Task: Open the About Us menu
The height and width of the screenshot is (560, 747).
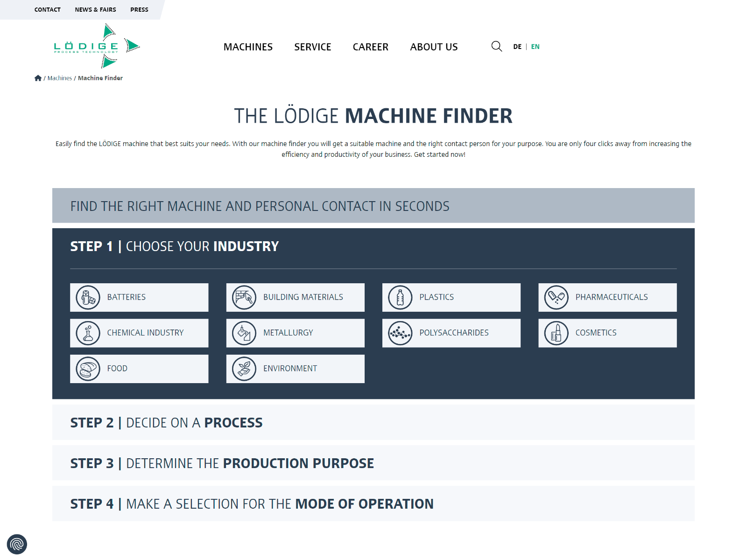Action: (x=434, y=47)
